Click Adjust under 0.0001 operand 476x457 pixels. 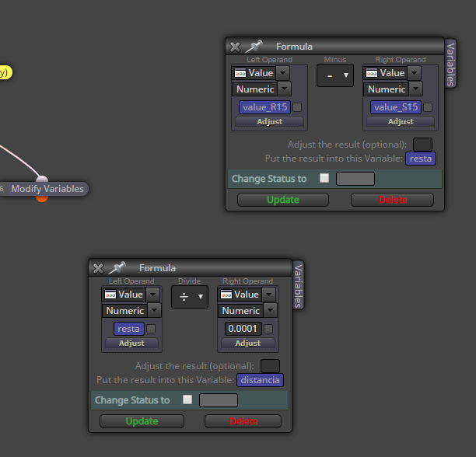click(248, 343)
